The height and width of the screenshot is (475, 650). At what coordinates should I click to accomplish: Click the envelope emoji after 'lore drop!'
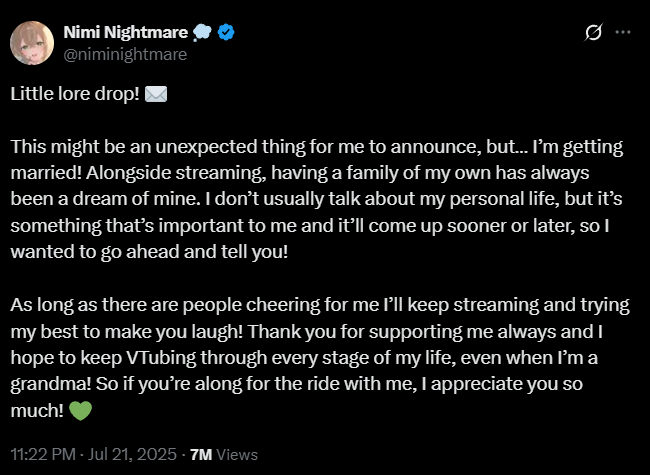click(x=156, y=94)
